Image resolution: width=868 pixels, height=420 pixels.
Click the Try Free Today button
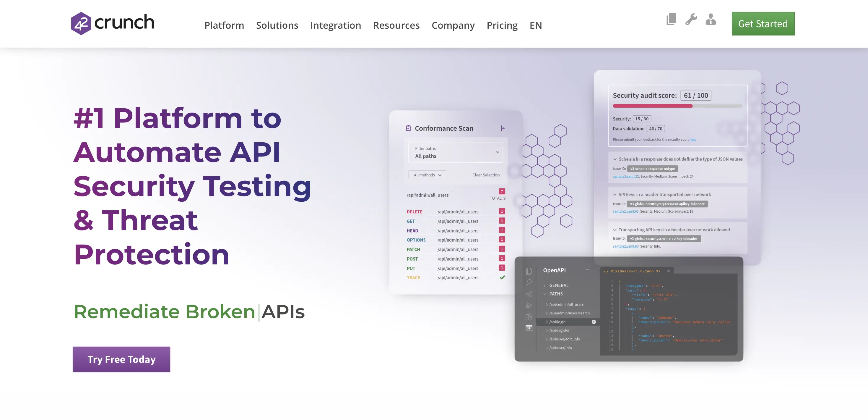pos(121,359)
